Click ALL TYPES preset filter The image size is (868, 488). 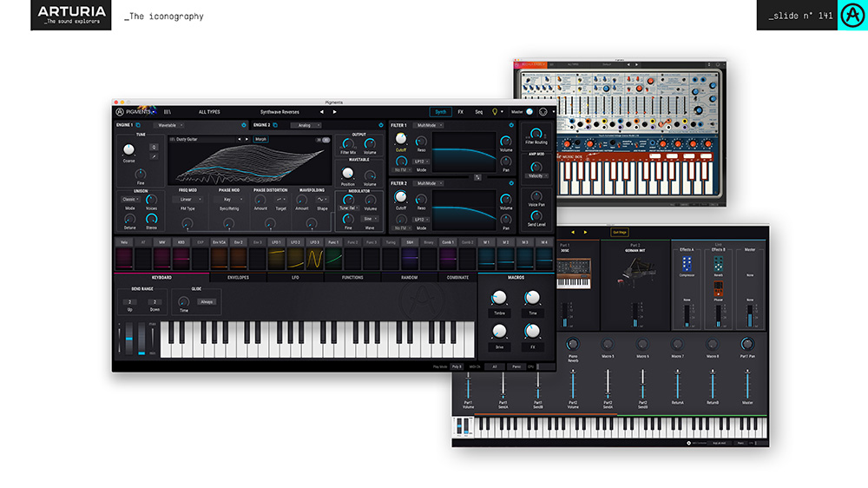pos(209,112)
